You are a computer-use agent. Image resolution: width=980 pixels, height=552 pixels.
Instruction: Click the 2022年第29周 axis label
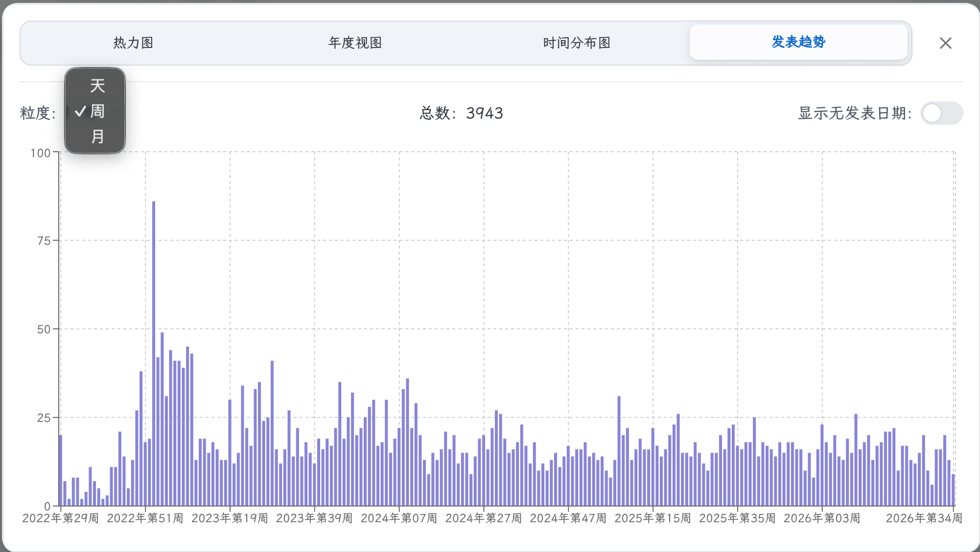pyautogui.click(x=61, y=518)
